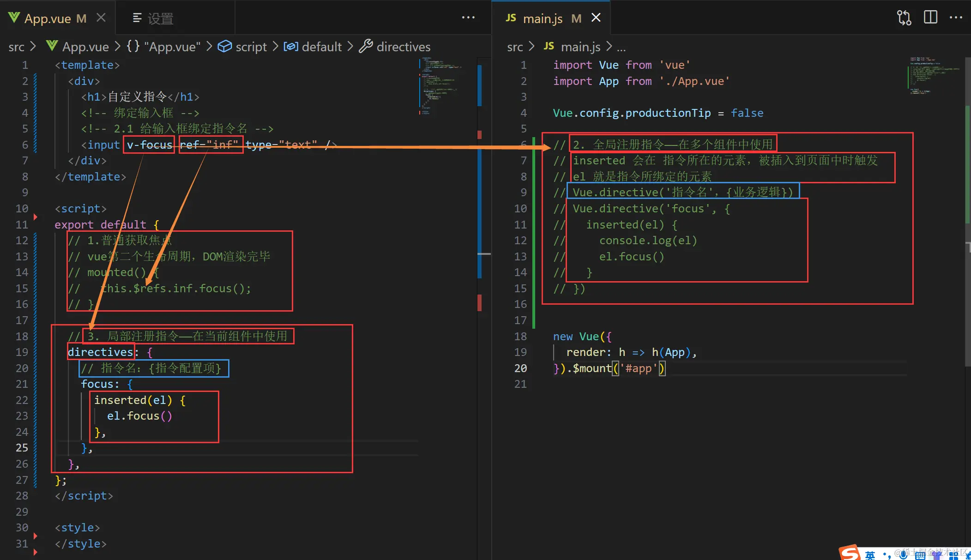Close the main.js editor tab
This screenshot has height=560, width=971.
(x=596, y=18)
